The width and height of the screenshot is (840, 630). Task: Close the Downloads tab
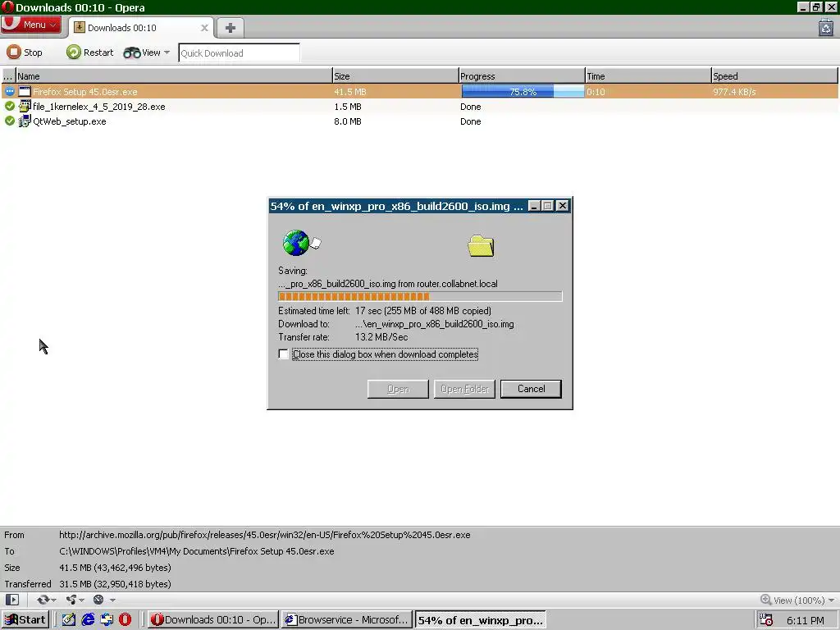point(204,28)
